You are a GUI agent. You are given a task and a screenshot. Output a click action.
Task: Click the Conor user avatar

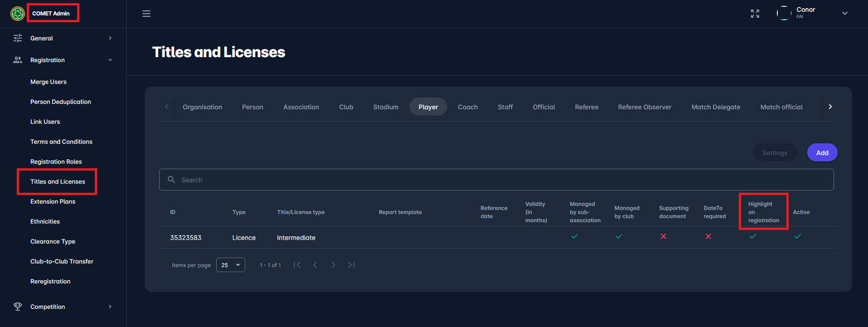click(x=784, y=13)
